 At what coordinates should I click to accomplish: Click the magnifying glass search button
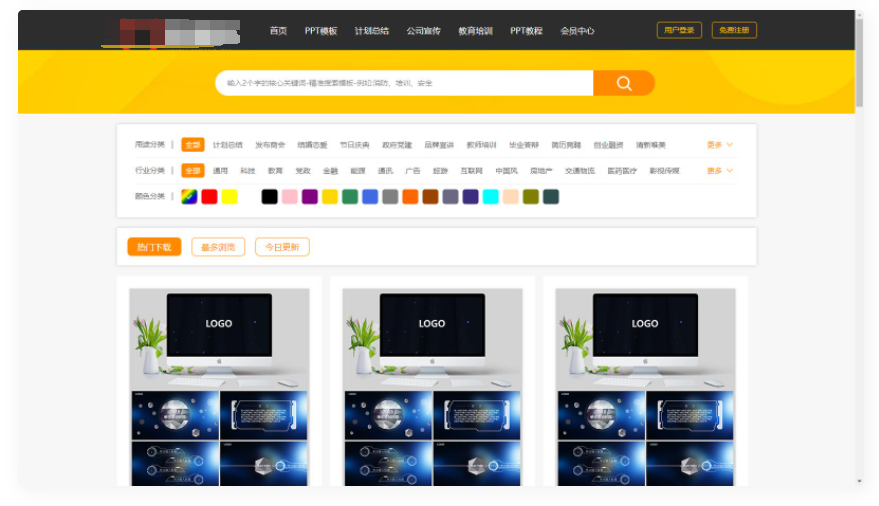click(x=624, y=83)
